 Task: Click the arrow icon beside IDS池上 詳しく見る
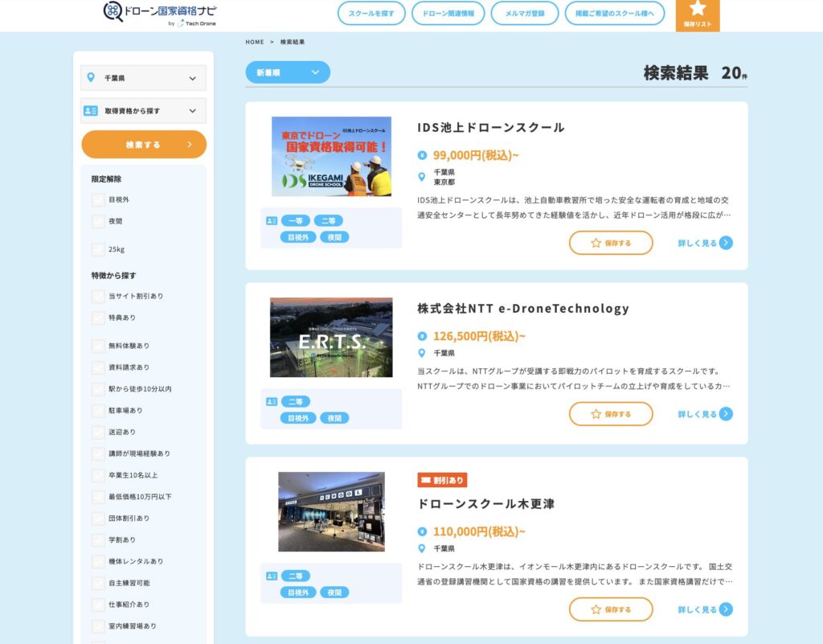click(x=726, y=243)
